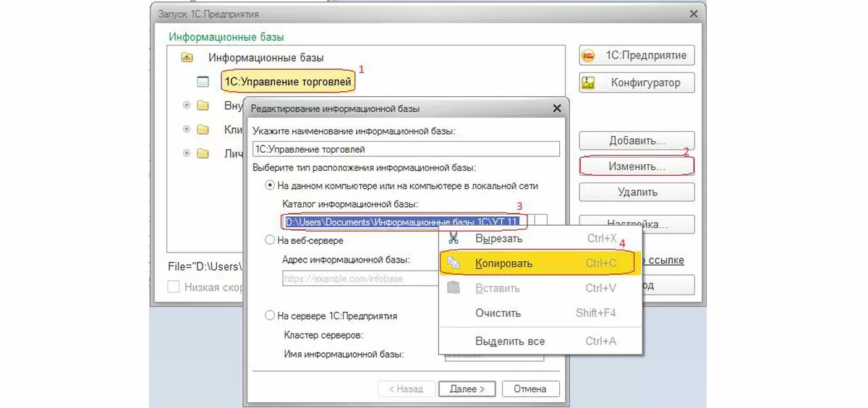
Task: Click the root Информационные базы folder icon
Action: point(187,57)
